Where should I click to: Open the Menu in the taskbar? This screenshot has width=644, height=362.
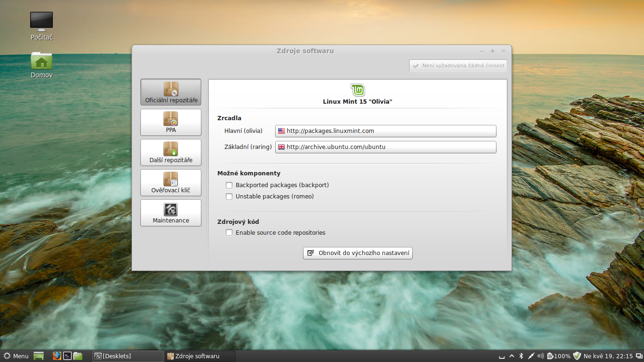point(16,356)
